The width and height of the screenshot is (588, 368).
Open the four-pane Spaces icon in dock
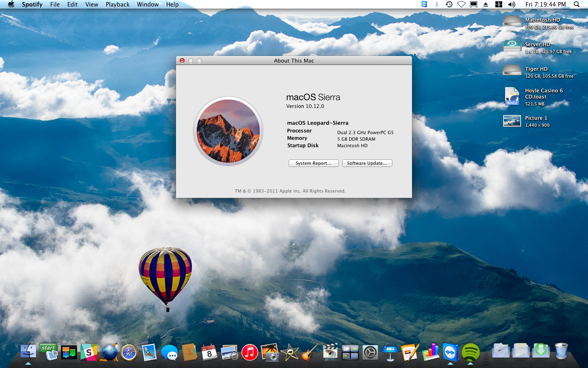pos(350,352)
